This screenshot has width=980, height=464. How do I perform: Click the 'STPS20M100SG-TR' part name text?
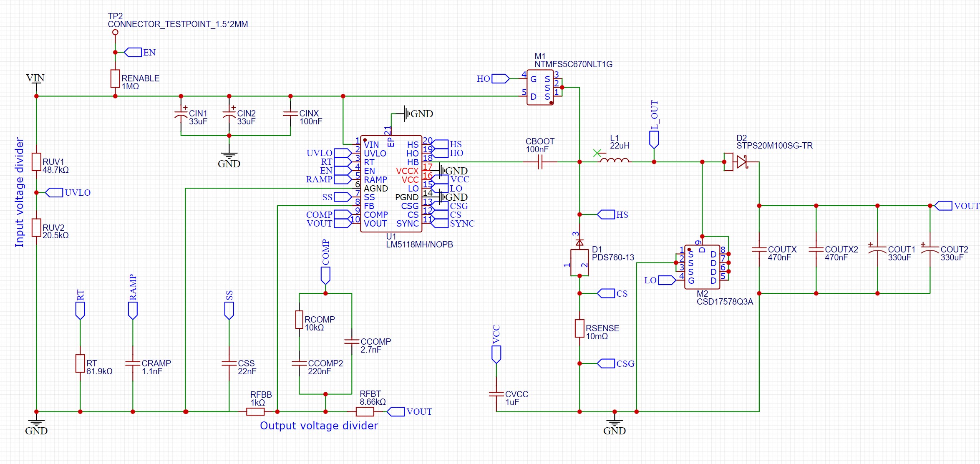(775, 146)
